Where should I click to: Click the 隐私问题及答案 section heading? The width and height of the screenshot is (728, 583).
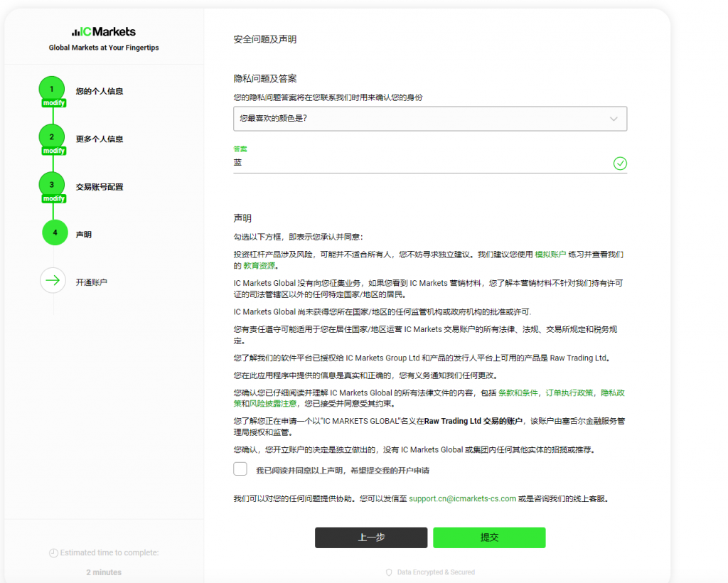[x=264, y=79]
